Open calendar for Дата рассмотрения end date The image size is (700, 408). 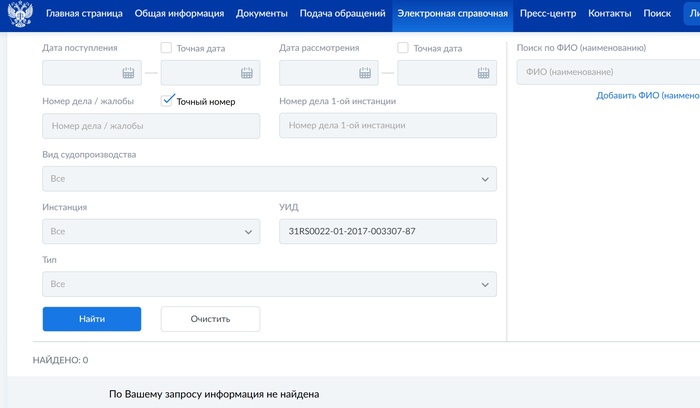tap(483, 73)
